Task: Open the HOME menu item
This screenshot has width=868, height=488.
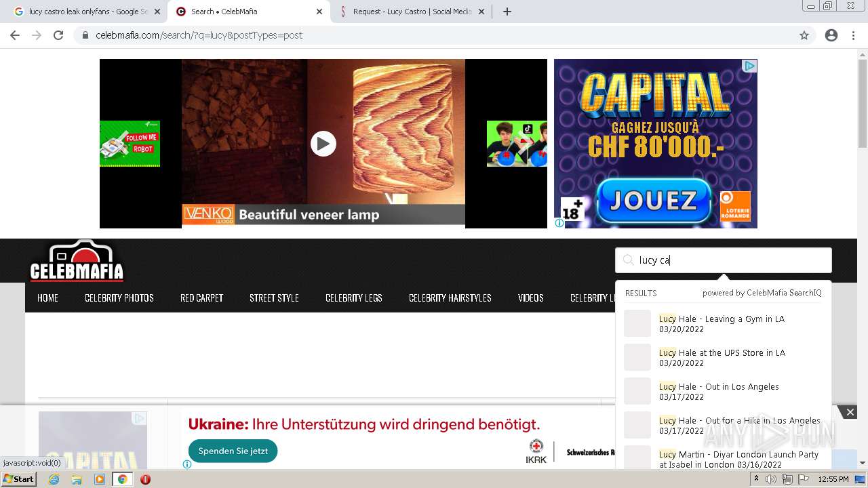Action: (47, 298)
